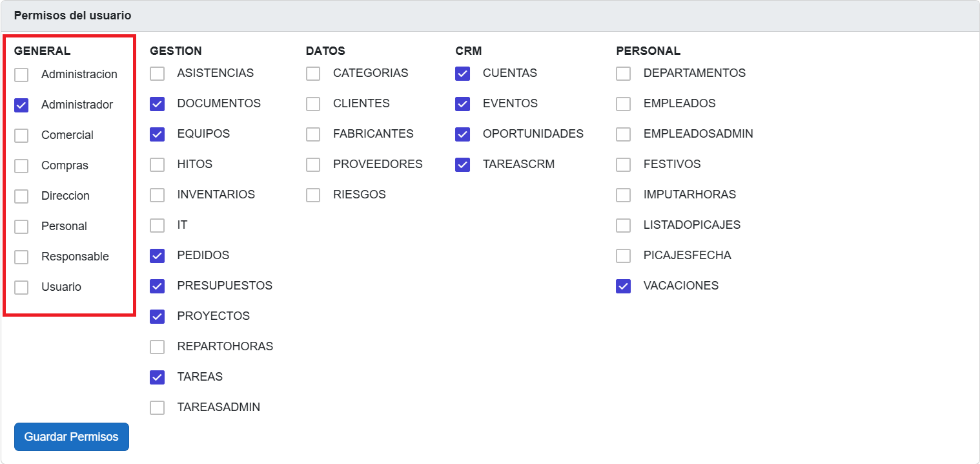
Task: Tick the RIESGOS checkbox
Action: [x=313, y=195]
